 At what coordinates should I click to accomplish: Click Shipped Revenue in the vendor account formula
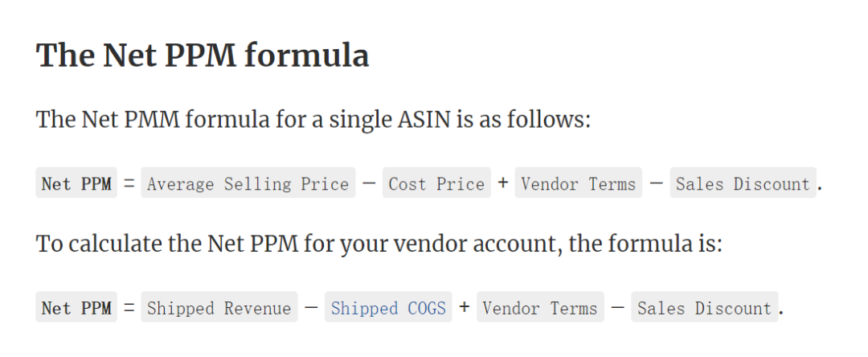(x=219, y=308)
